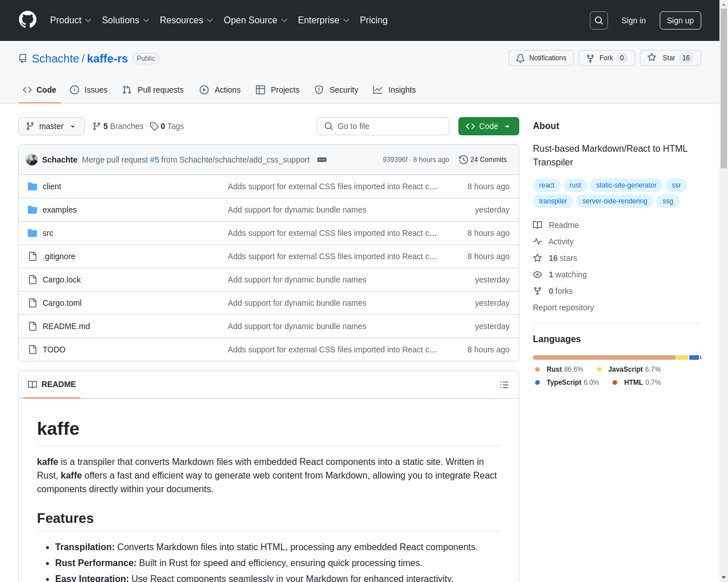Click the Pricing link
Viewport: 728px width, 582px height.
[x=374, y=20]
